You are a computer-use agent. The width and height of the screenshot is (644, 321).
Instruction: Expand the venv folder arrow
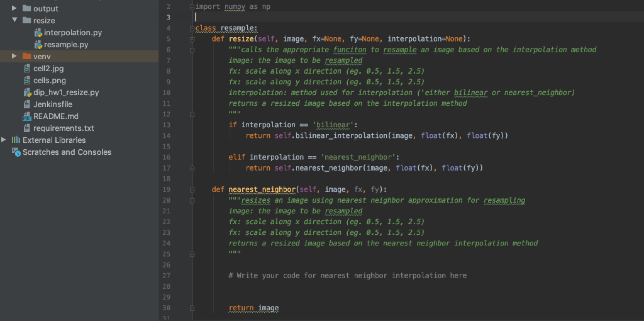(15, 56)
